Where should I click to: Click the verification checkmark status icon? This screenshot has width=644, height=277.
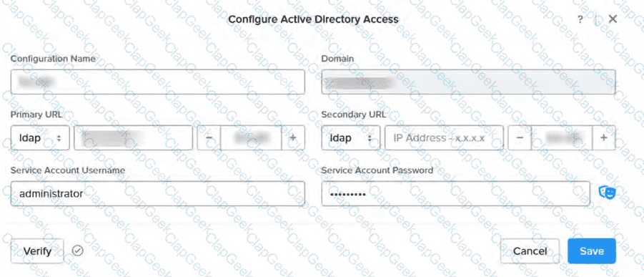tap(77, 251)
